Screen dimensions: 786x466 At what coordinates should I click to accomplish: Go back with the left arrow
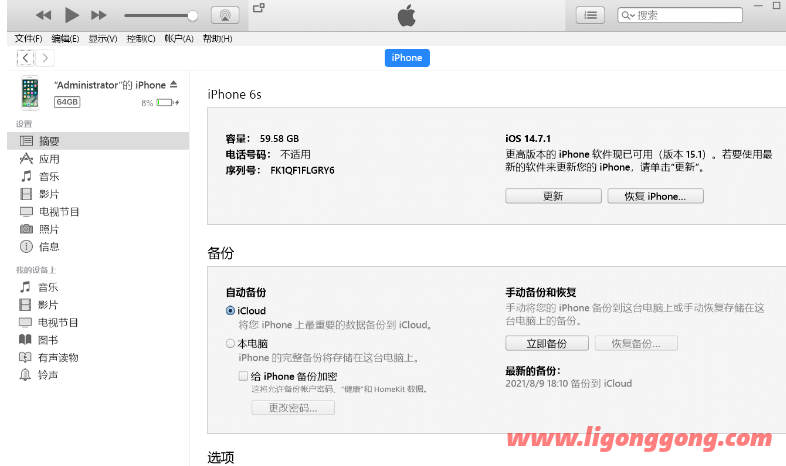(x=25, y=58)
